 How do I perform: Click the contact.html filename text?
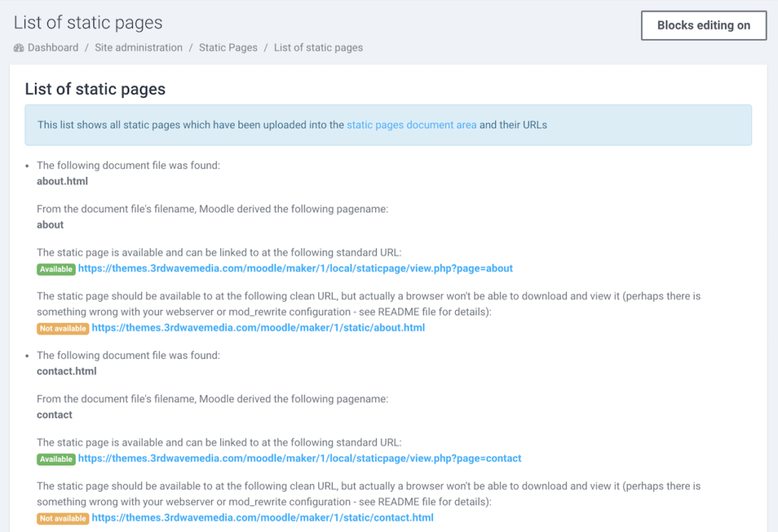pos(67,372)
